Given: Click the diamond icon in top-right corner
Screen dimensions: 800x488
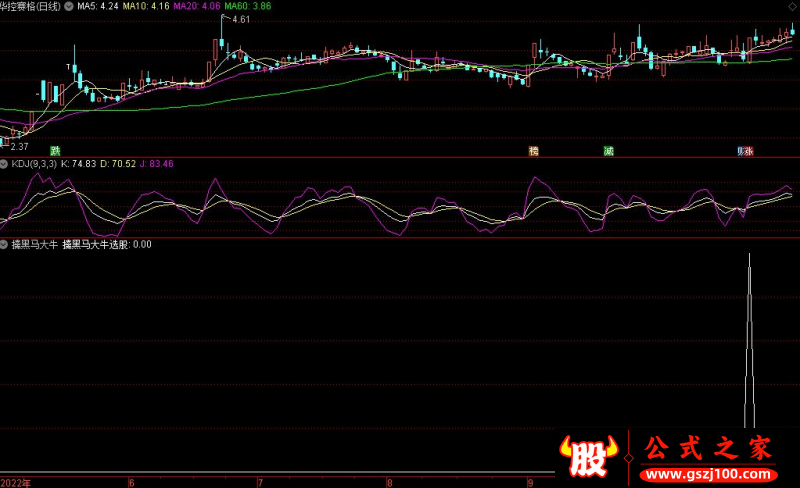Looking at the screenshot, I should (792, 7).
